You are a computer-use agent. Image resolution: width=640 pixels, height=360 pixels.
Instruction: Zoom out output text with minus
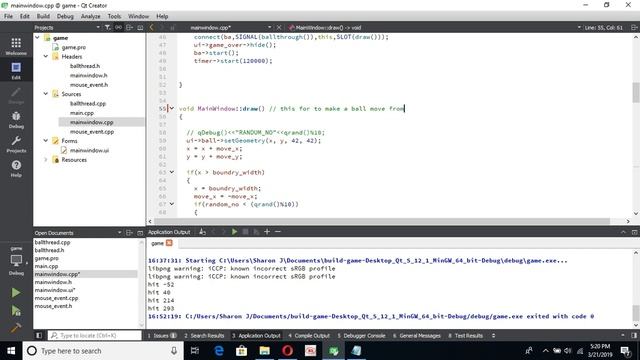[278, 232]
